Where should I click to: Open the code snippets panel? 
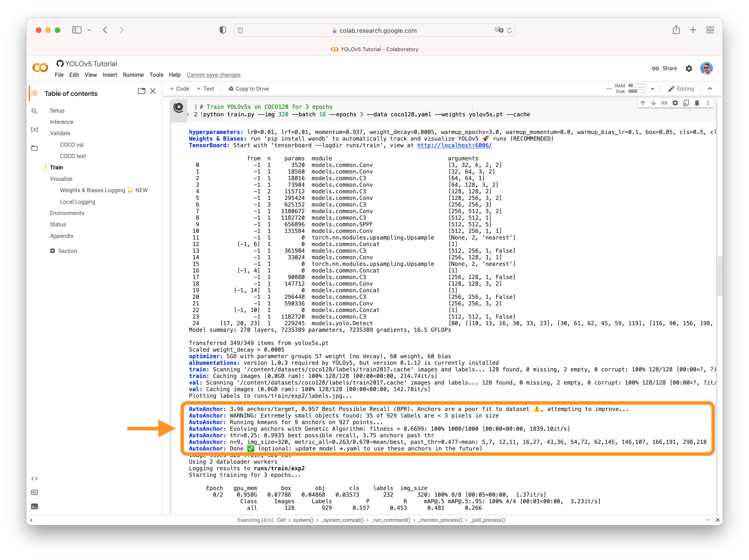tap(34, 479)
